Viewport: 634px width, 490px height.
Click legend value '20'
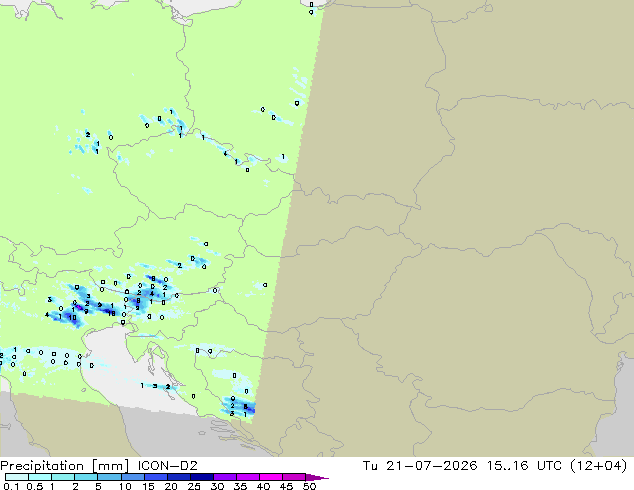click(x=171, y=486)
